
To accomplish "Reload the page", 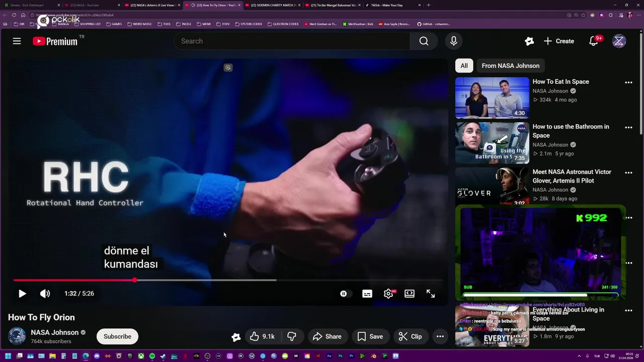I will 14,15.
